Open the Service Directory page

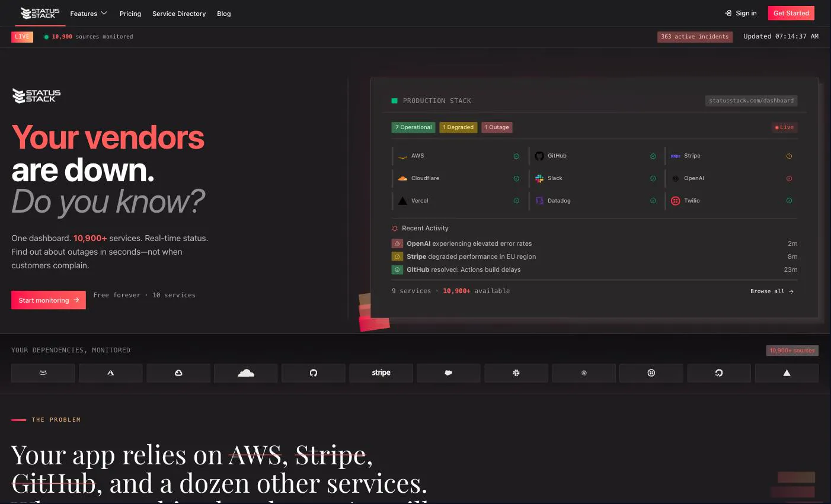pyautogui.click(x=179, y=14)
